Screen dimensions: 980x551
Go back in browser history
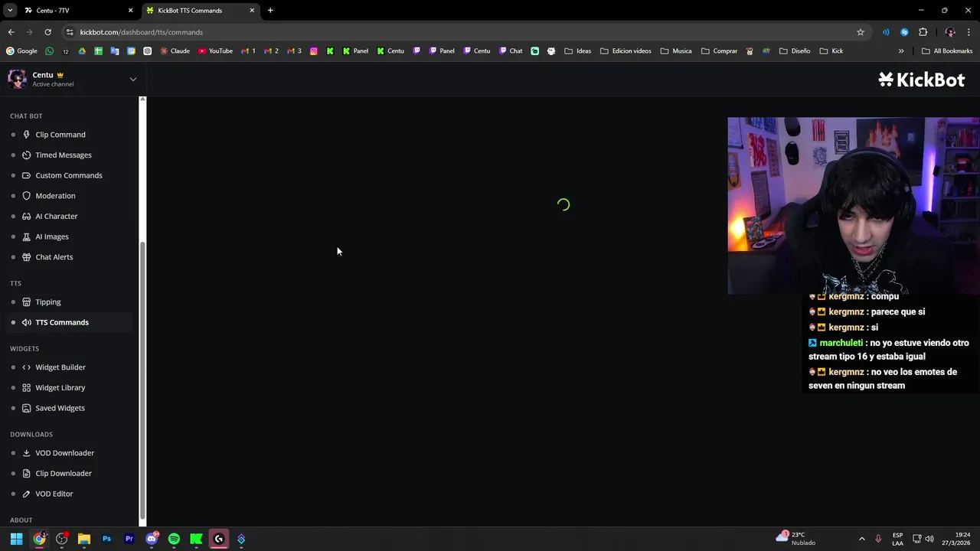pyautogui.click(x=11, y=32)
